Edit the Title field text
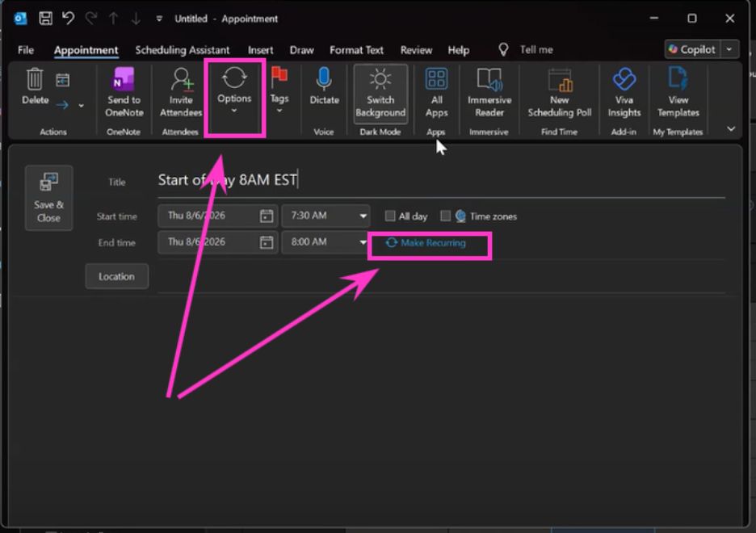Viewport: 756px width, 533px height. click(x=441, y=180)
